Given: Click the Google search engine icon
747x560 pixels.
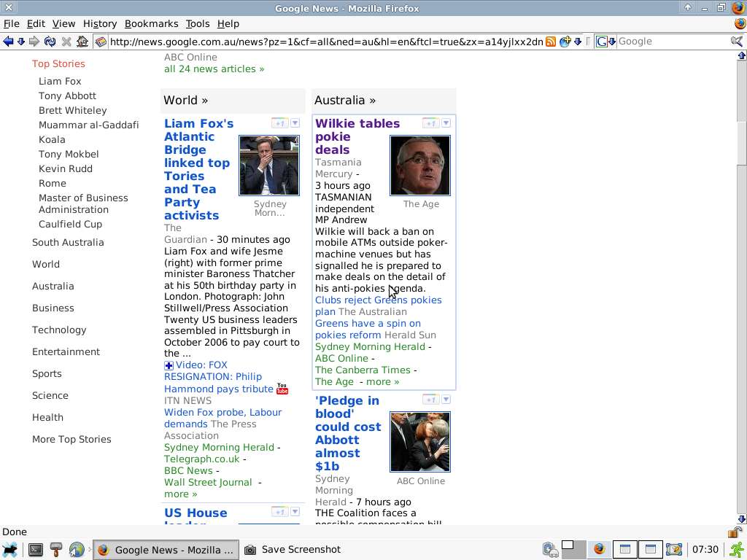Looking at the screenshot, I should [x=602, y=42].
